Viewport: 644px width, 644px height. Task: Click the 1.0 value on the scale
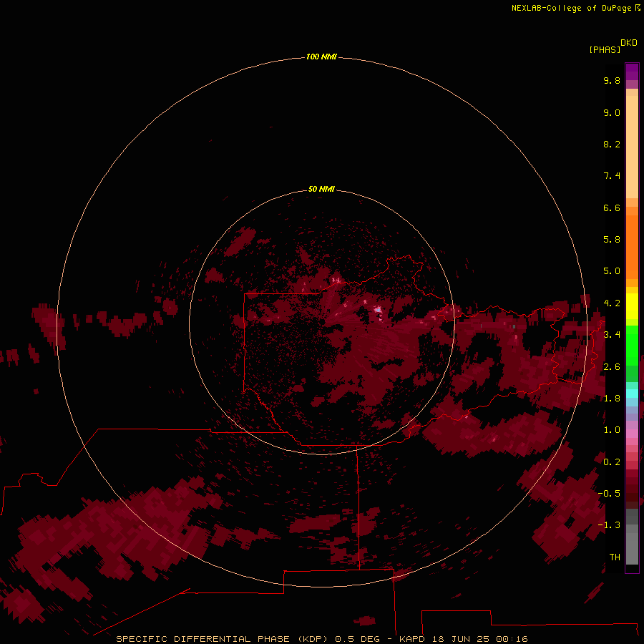pos(612,429)
